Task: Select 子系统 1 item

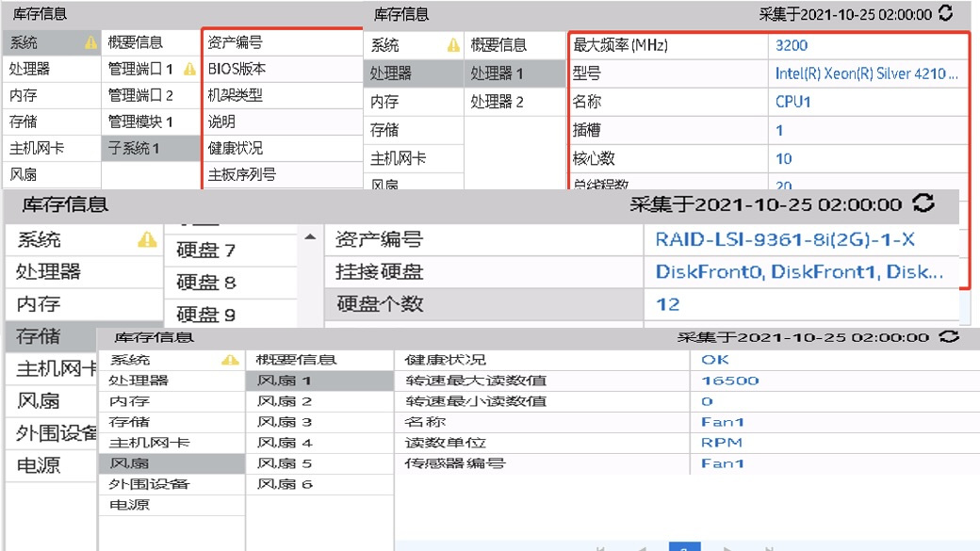Action: pyautogui.click(x=134, y=148)
